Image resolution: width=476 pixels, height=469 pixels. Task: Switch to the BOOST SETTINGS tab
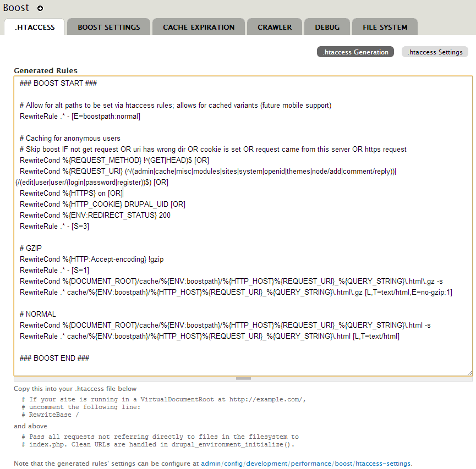pyautogui.click(x=108, y=26)
